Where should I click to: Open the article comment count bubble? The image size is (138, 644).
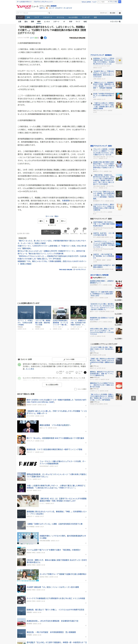(32, 38)
